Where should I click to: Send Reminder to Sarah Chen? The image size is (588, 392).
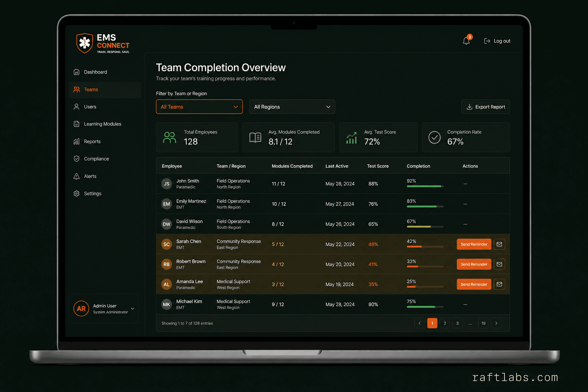click(474, 244)
